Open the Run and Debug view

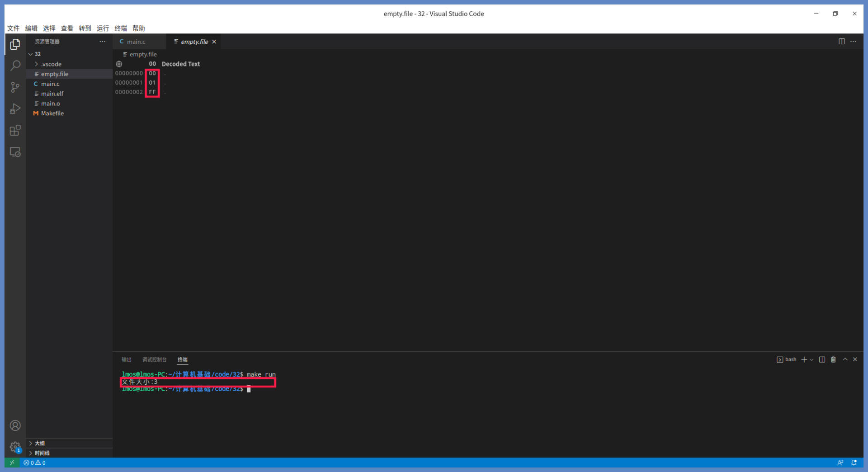coord(15,109)
